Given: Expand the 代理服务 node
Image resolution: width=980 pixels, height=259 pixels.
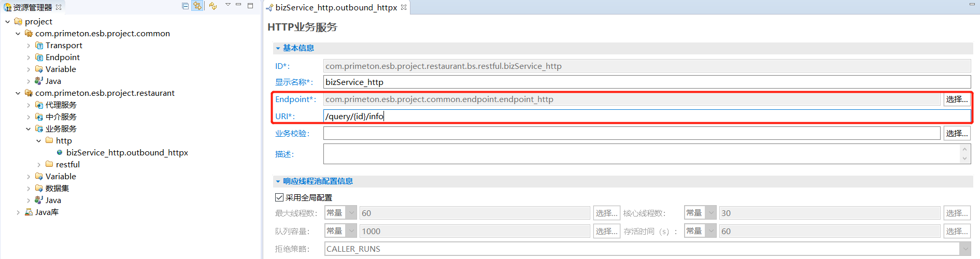Looking at the screenshot, I should [29, 105].
